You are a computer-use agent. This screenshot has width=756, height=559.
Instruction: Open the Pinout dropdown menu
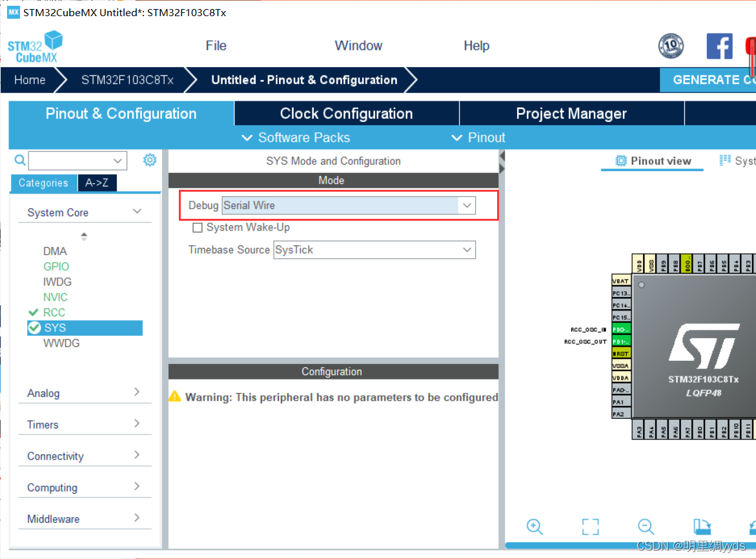click(478, 138)
